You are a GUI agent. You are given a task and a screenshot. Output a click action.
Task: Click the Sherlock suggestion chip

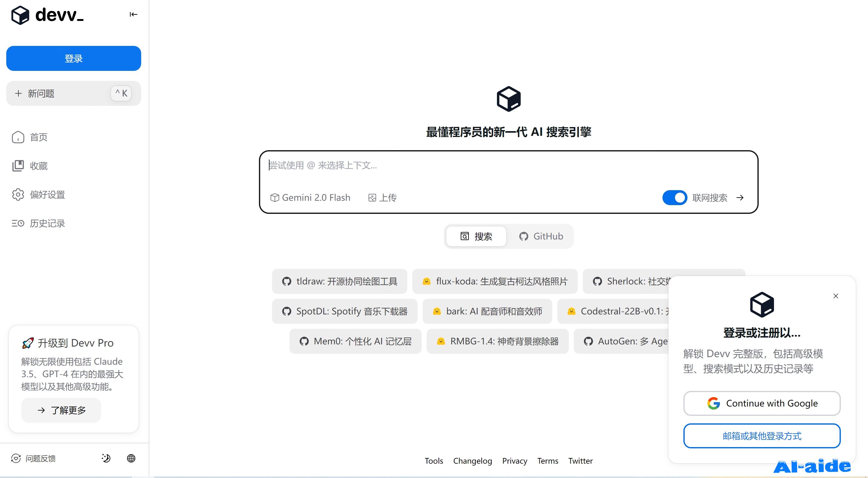(626, 281)
